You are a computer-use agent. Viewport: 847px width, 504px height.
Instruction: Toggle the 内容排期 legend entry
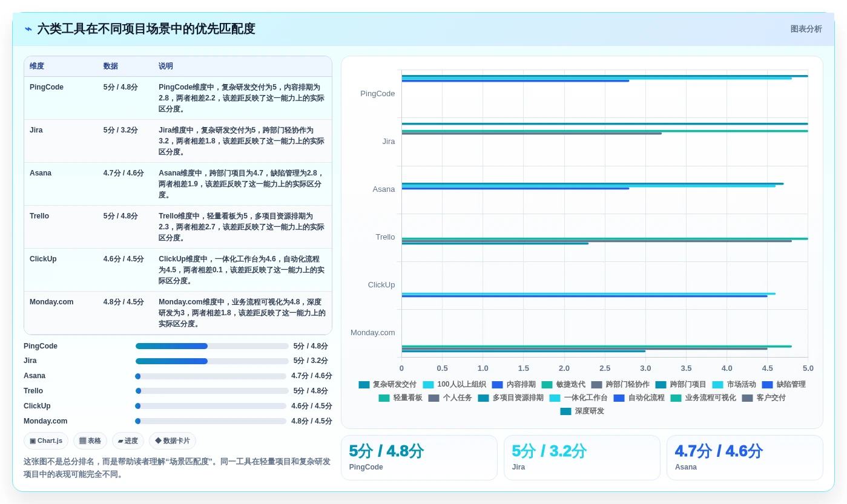click(513, 385)
